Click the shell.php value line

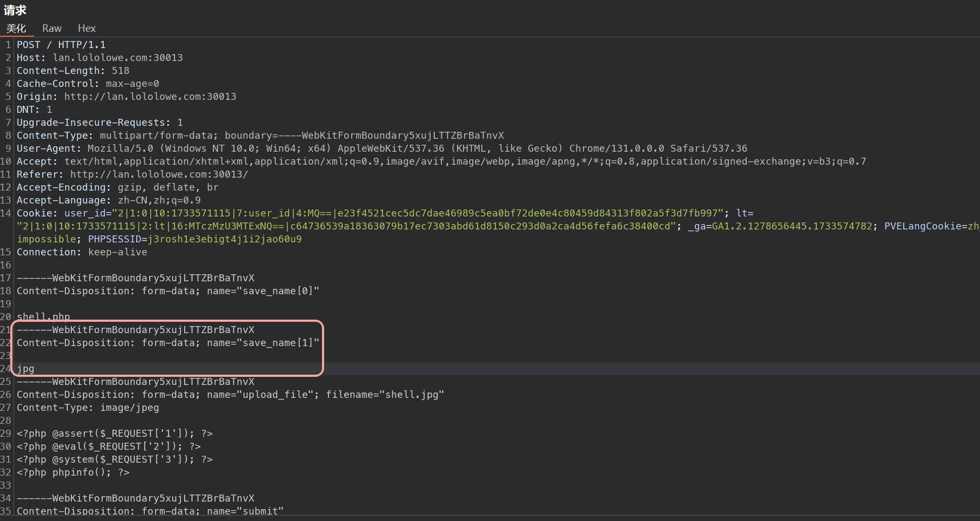pyautogui.click(x=43, y=317)
